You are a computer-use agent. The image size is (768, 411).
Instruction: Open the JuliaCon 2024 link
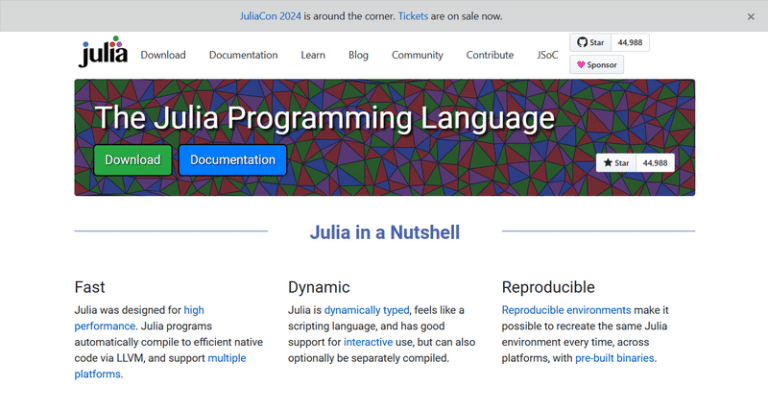click(270, 16)
